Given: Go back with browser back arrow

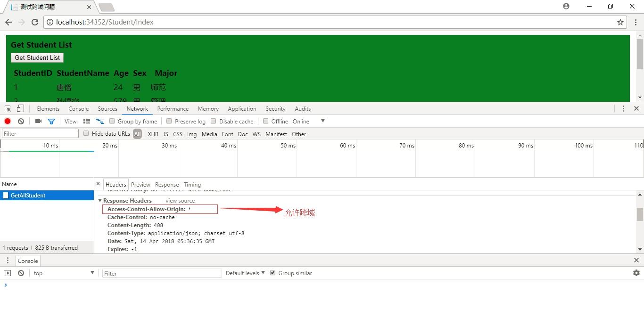Looking at the screenshot, I should [8, 22].
